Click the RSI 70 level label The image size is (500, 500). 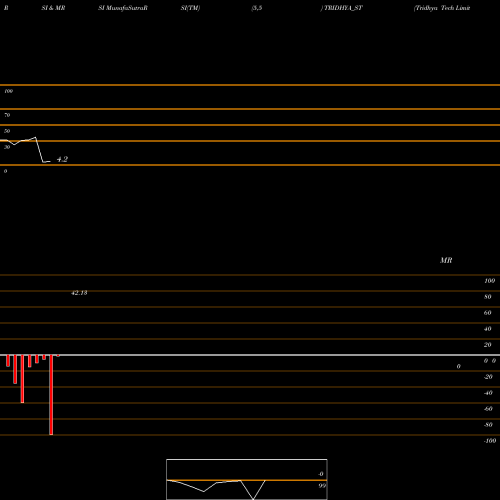pyautogui.click(x=7, y=115)
